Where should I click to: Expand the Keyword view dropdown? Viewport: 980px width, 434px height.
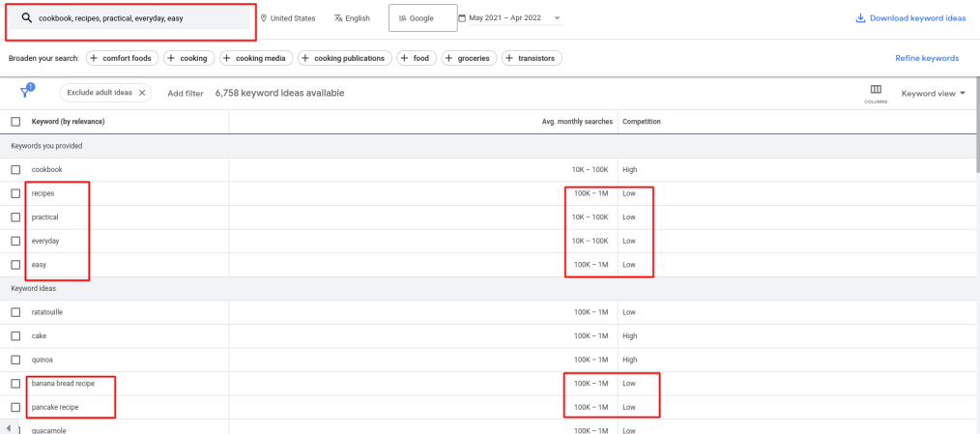tap(933, 93)
